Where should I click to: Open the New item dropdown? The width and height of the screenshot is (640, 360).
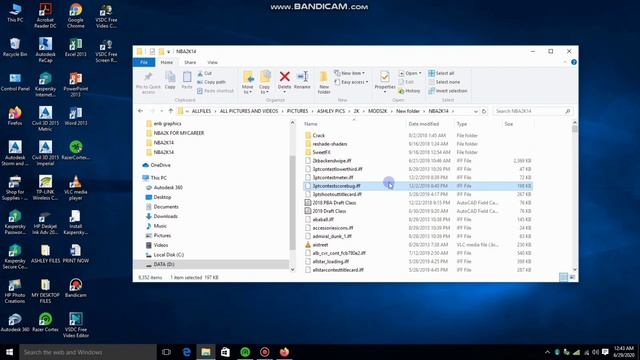click(x=349, y=73)
